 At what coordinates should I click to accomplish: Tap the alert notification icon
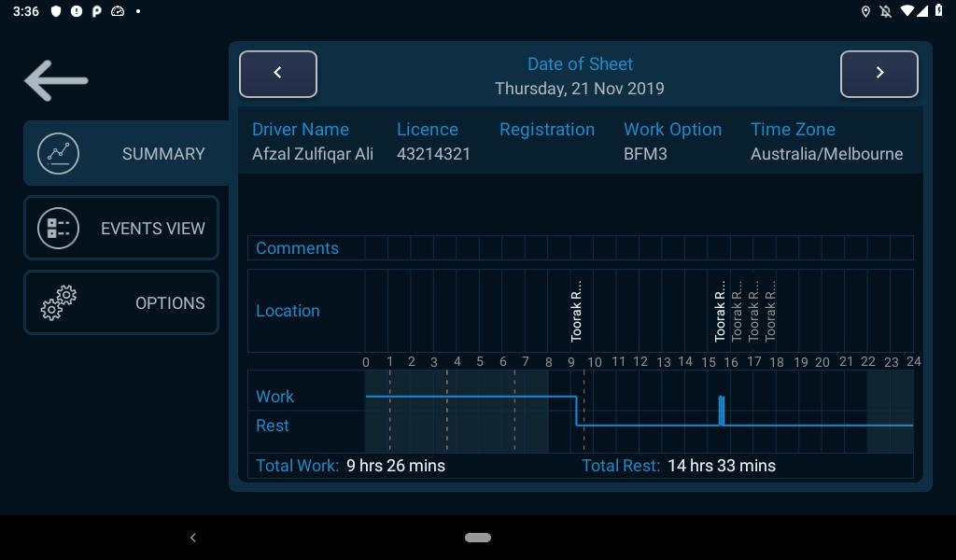(x=77, y=11)
